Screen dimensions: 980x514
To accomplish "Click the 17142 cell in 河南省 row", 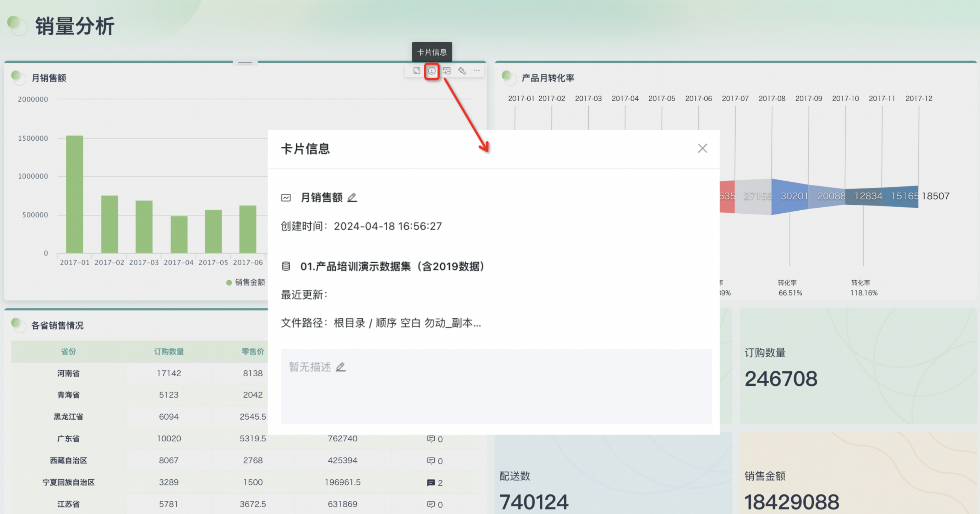I will point(169,373).
